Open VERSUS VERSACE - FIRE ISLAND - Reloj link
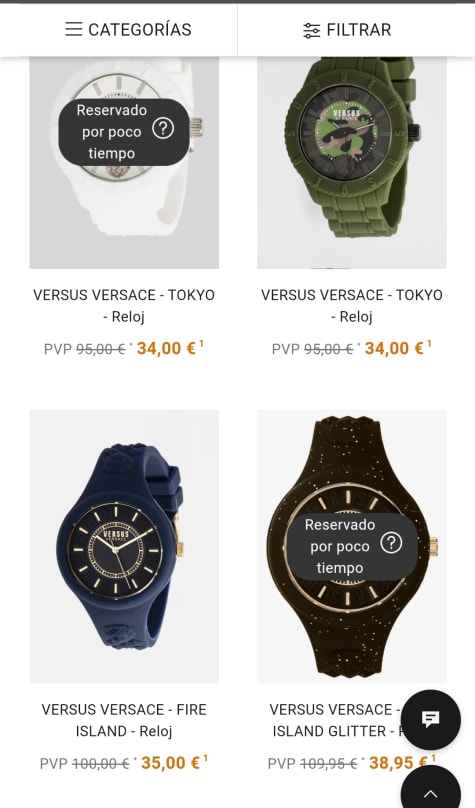 pyautogui.click(x=124, y=720)
